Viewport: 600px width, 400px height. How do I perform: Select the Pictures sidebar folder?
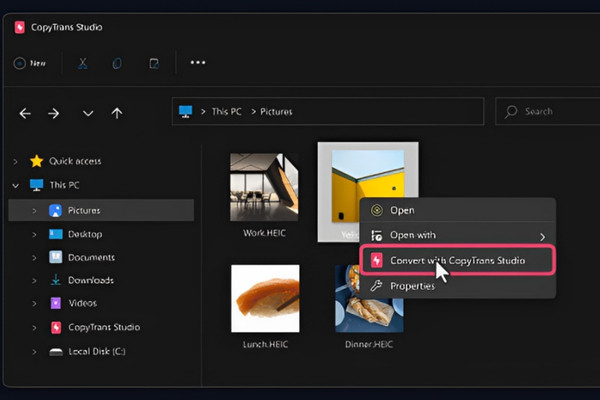101,210
